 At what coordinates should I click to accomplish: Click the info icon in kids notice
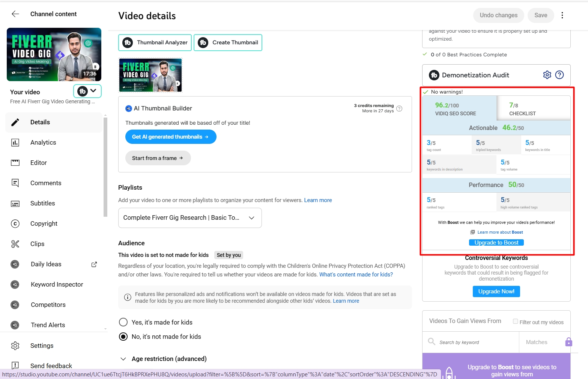[x=128, y=297]
